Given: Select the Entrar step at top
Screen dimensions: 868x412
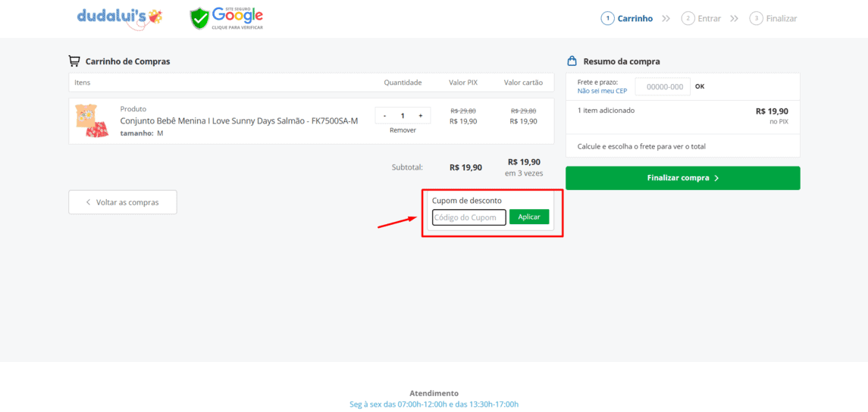Looking at the screenshot, I should point(700,18).
